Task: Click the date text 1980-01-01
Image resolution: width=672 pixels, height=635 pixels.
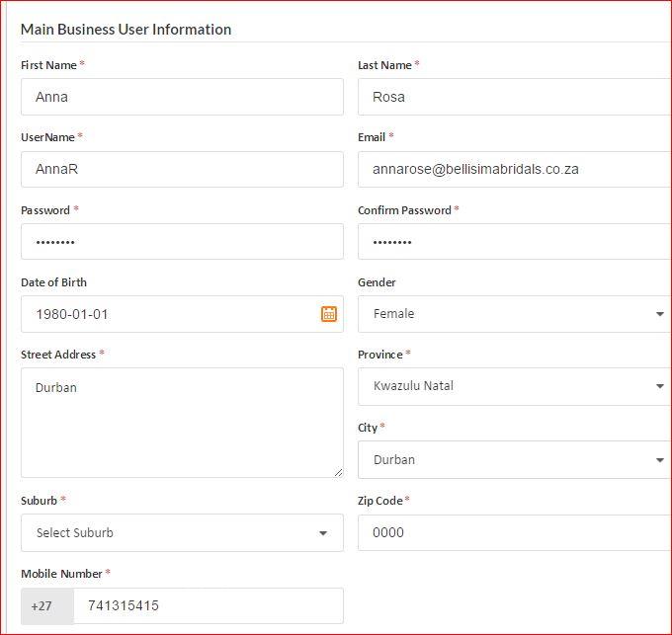Action: 72,314
